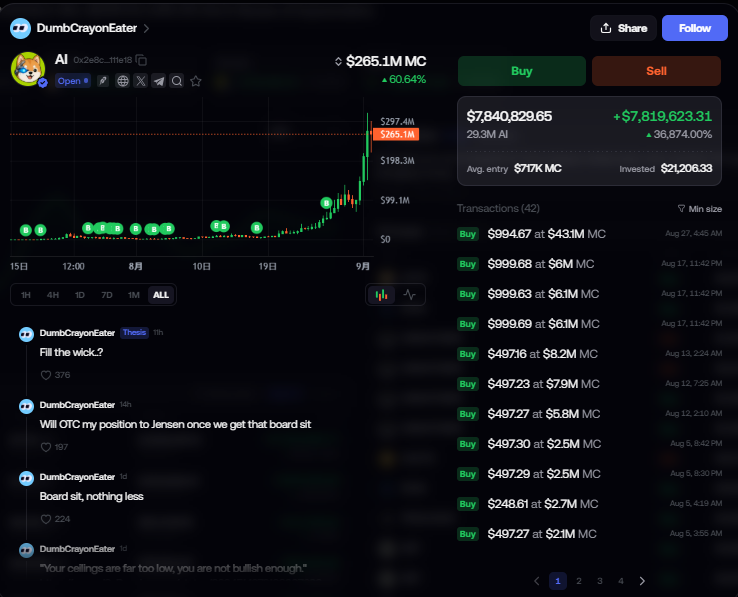This screenshot has height=597, width=738.
Task: Select transactions page 3
Action: pos(600,581)
